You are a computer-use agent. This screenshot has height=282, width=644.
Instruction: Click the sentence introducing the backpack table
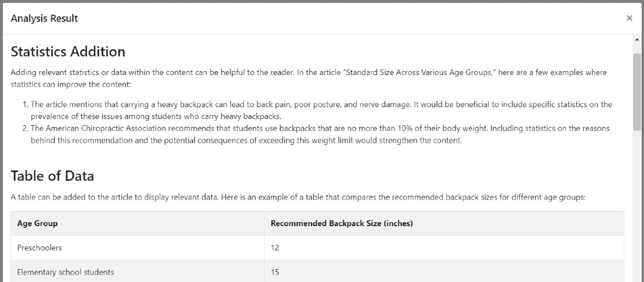[x=298, y=197]
